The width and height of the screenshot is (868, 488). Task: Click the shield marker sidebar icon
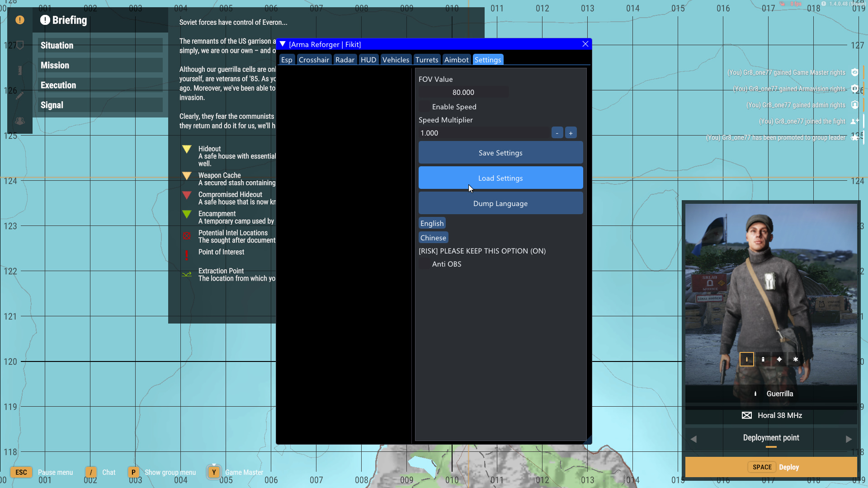click(20, 45)
